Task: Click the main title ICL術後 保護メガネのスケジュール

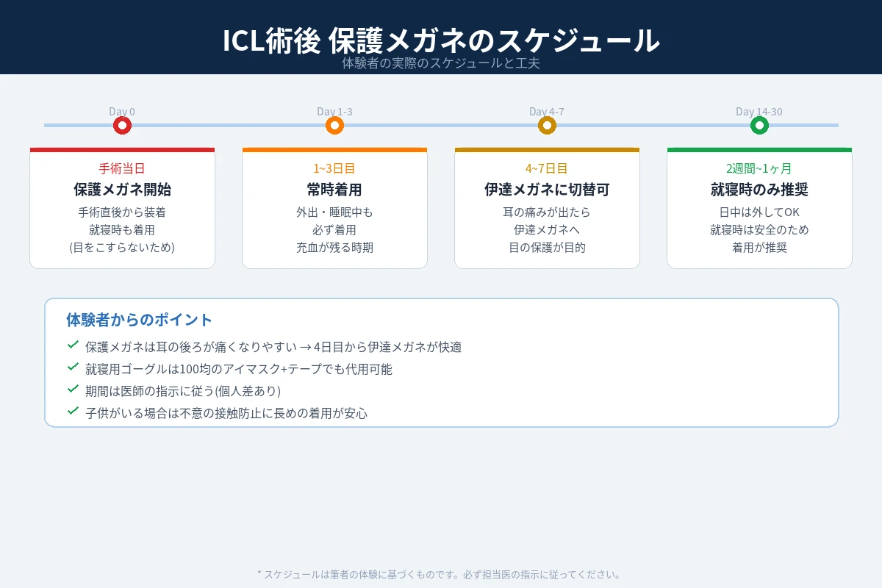Action: tap(441, 42)
